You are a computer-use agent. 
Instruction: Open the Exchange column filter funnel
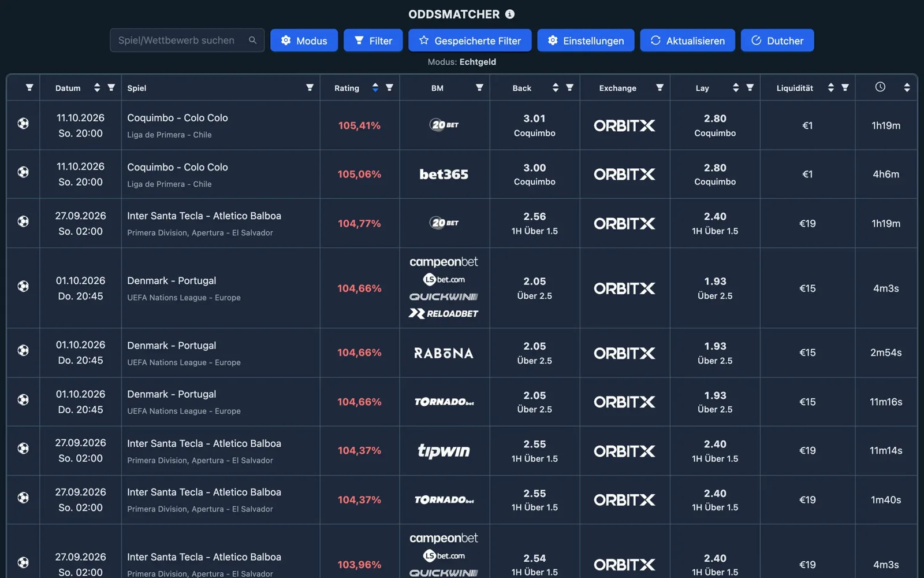coord(660,88)
